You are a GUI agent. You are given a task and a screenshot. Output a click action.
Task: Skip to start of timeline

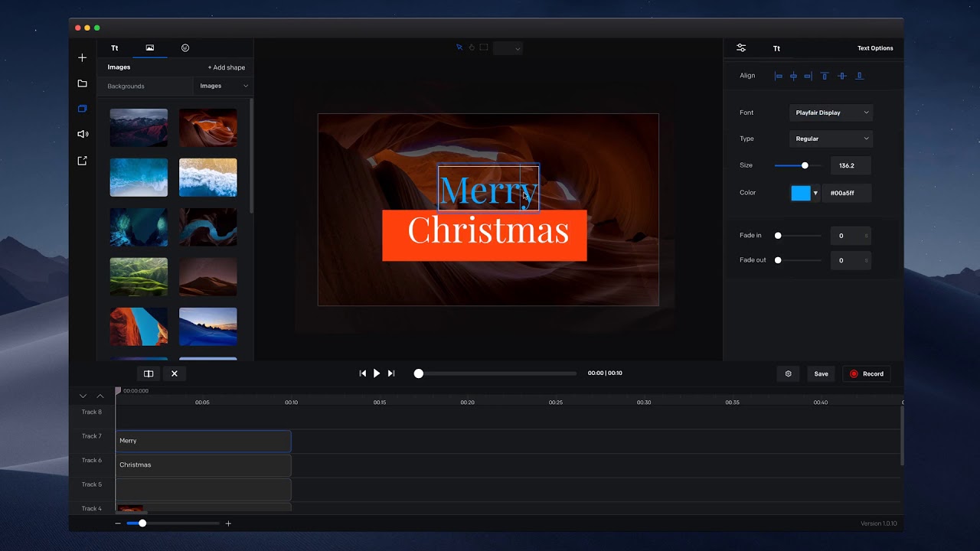tap(363, 373)
